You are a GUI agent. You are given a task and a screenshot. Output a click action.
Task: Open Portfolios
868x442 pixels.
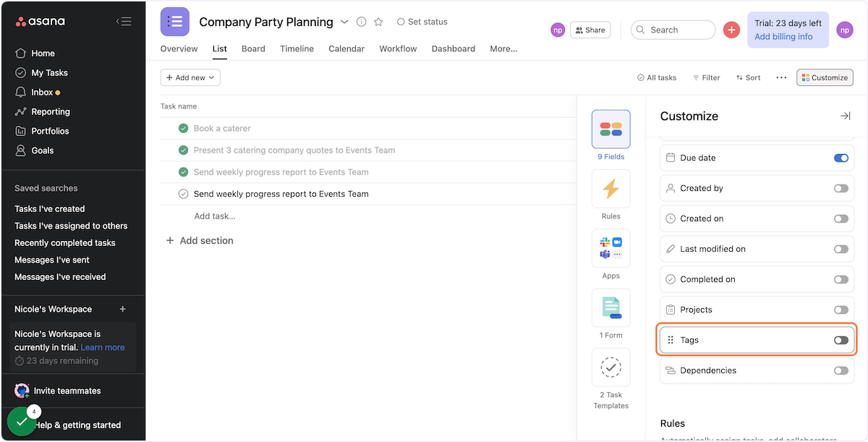(42, 131)
